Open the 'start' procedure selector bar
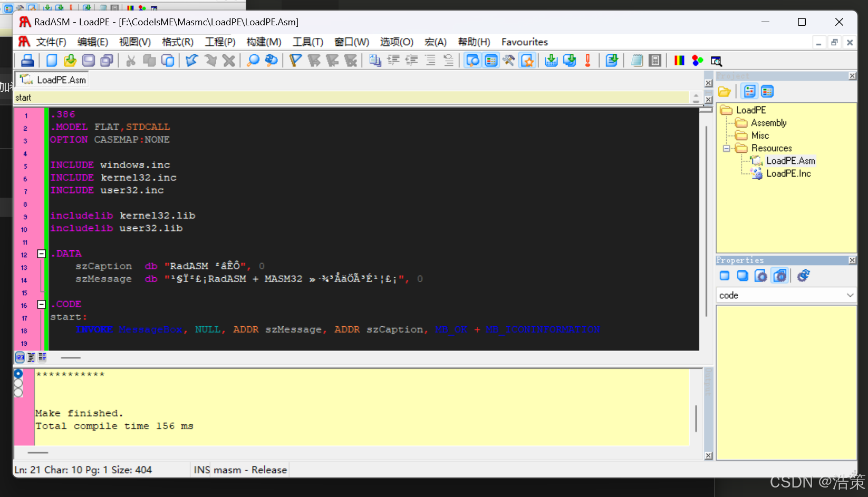The width and height of the screenshot is (868, 497). point(352,98)
